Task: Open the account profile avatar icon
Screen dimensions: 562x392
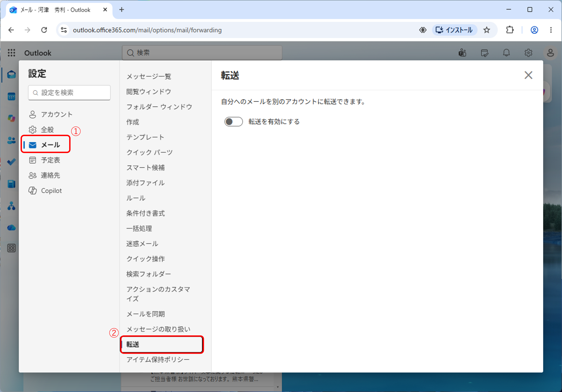Action: [550, 53]
